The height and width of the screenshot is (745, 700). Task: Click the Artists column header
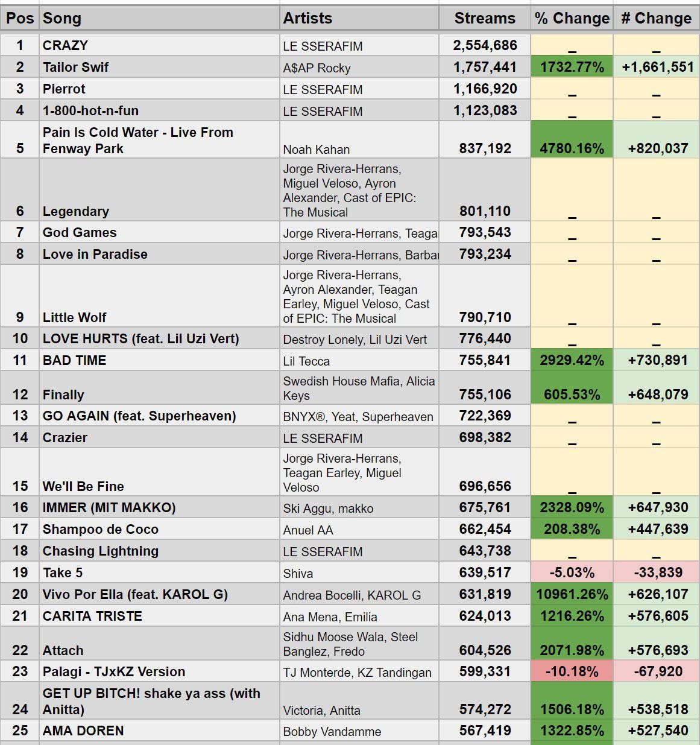pyautogui.click(x=359, y=18)
